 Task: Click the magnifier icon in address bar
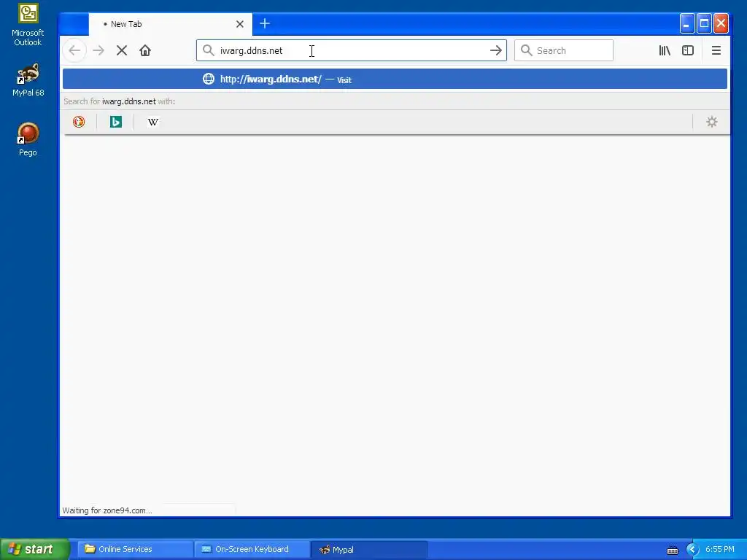point(208,50)
